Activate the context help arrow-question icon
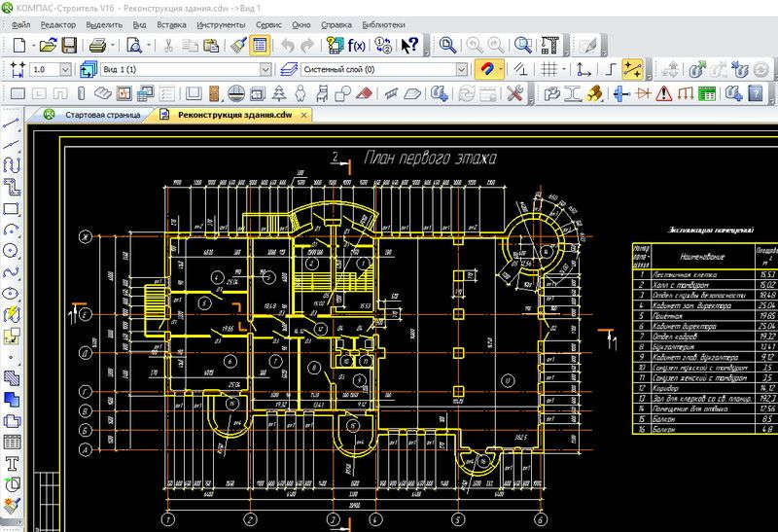The width and height of the screenshot is (778, 532). click(x=410, y=46)
